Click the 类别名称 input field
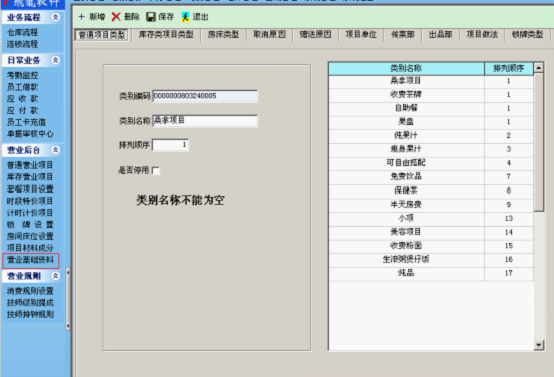 205,121
